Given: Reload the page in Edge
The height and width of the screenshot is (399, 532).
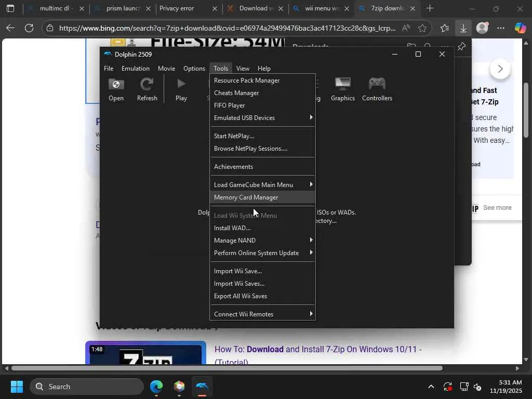Looking at the screenshot, I should click(29, 28).
